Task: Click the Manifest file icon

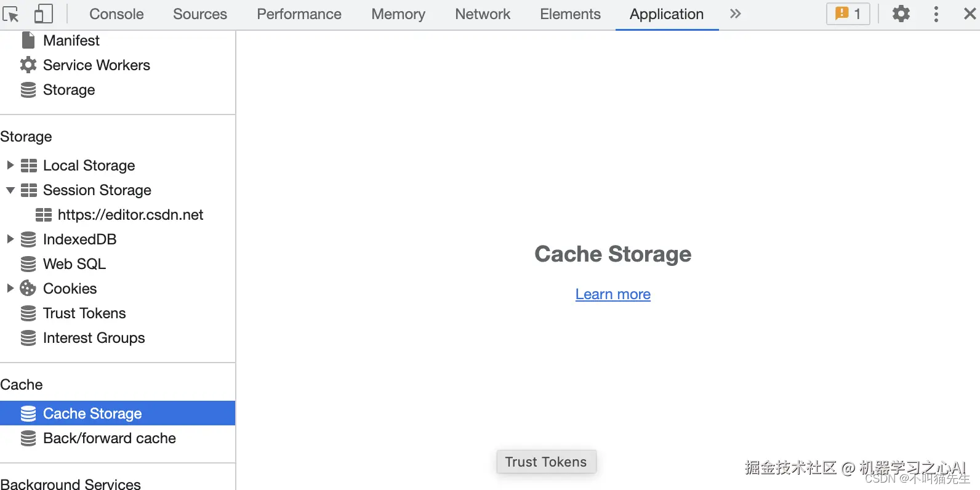Action: tap(28, 41)
